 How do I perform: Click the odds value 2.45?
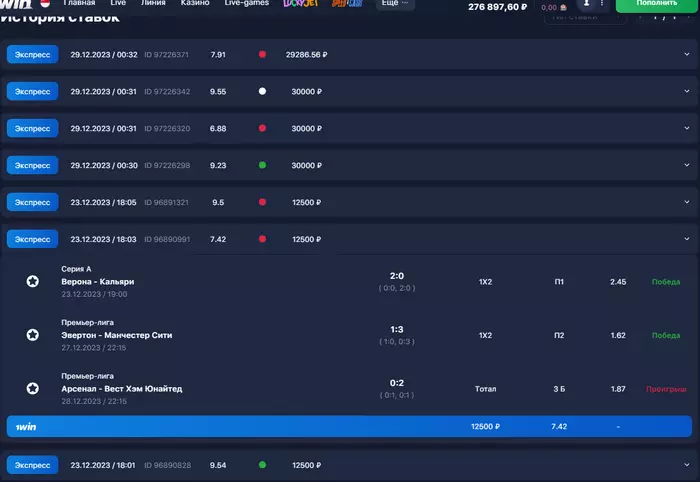[618, 282]
